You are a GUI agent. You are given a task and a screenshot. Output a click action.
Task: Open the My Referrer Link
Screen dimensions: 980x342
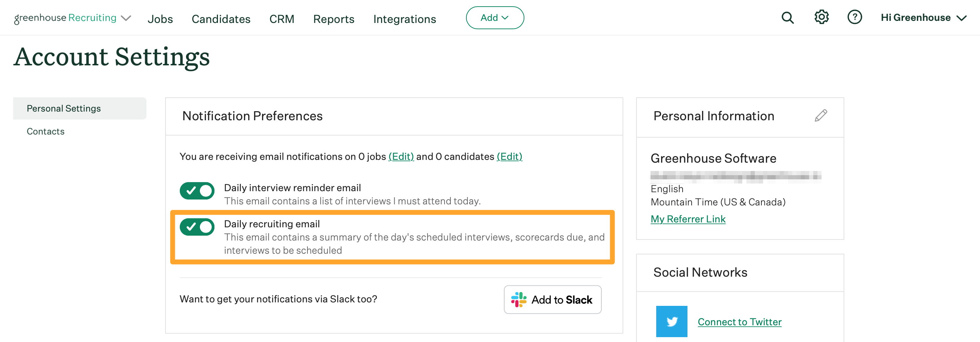pyautogui.click(x=687, y=219)
